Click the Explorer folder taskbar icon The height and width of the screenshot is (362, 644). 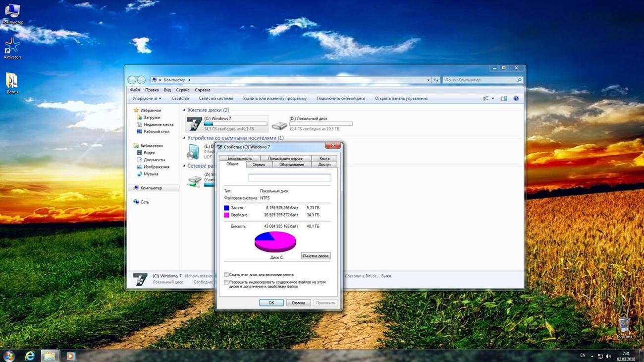[49, 356]
